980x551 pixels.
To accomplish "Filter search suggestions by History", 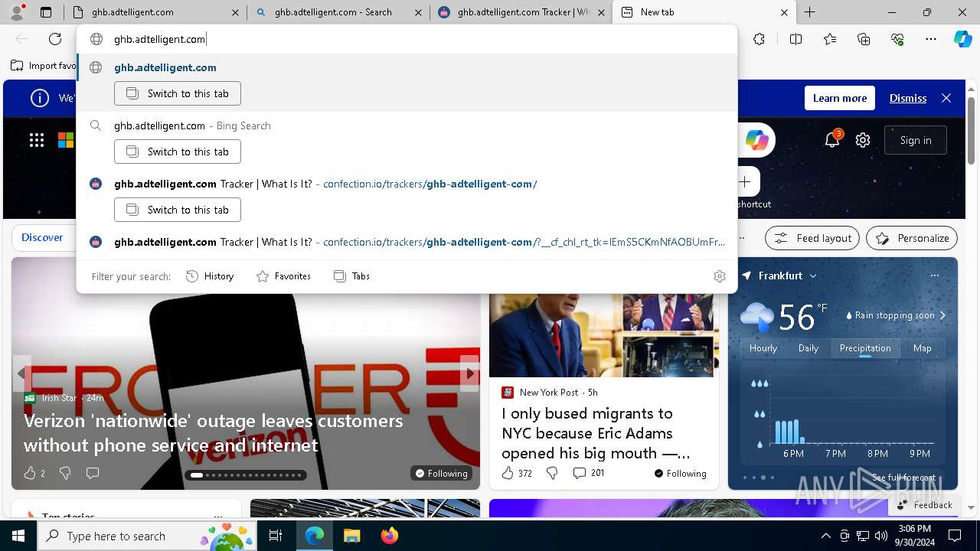I will click(209, 276).
